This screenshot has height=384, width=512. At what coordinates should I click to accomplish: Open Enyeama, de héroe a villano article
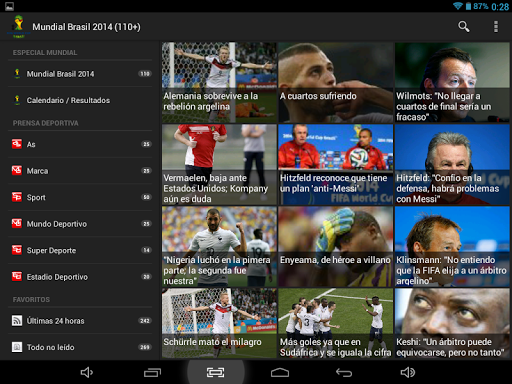click(336, 246)
